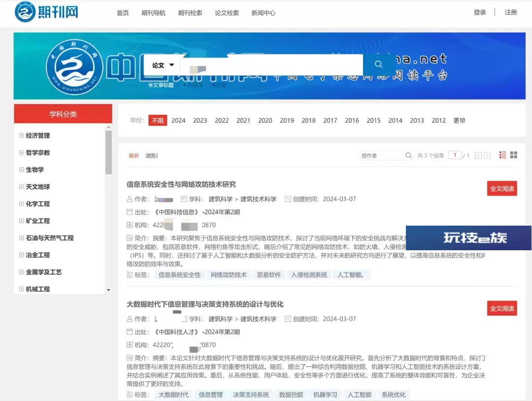Go to previous results page arrow

coord(478,156)
